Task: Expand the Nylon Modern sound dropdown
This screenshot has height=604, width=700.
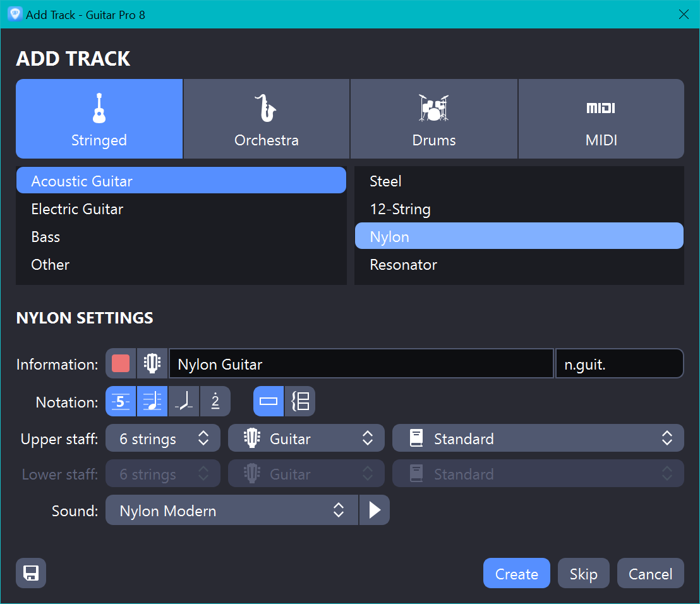Action: tap(231, 510)
